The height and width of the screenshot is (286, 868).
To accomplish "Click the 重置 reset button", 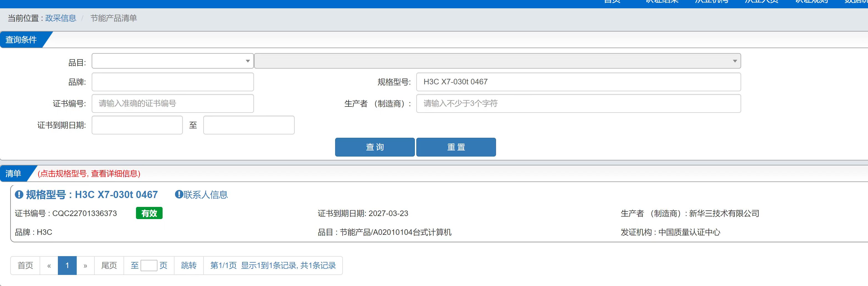I will (456, 147).
